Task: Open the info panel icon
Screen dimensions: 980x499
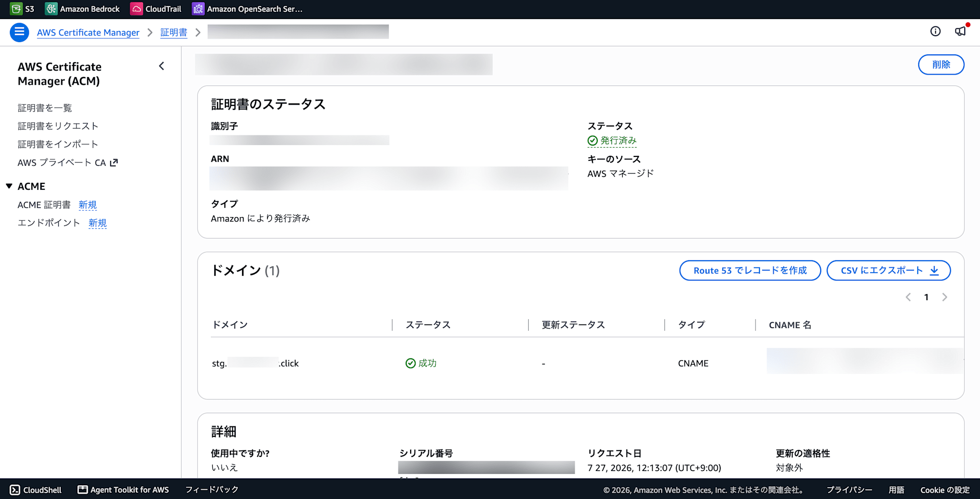Action: click(935, 31)
